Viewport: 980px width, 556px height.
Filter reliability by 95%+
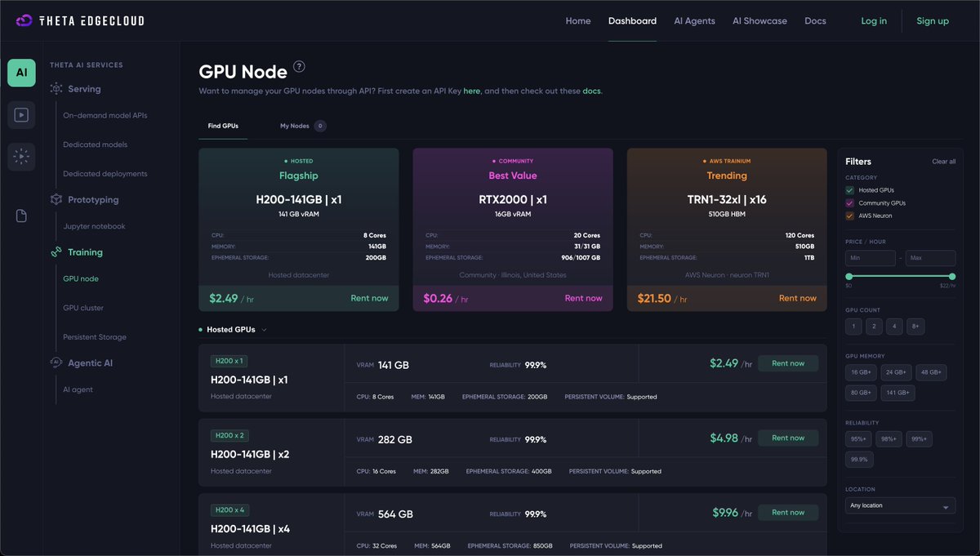coord(858,439)
